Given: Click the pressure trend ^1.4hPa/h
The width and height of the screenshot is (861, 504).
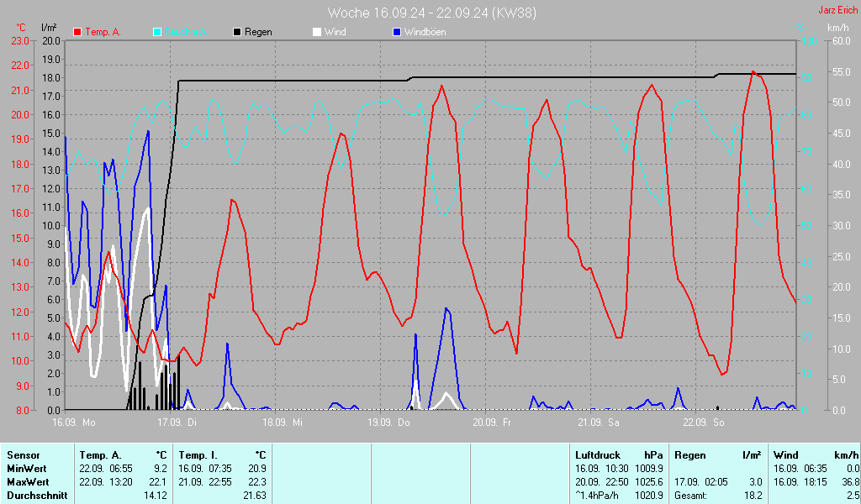Looking at the screenshot, I should point(597,496).
